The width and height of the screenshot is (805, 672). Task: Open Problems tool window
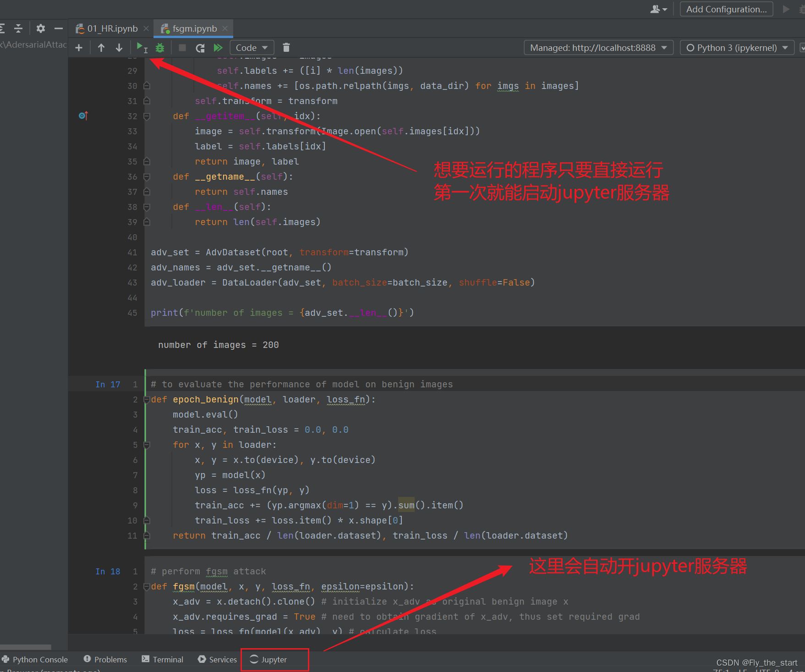click(105, 659)
